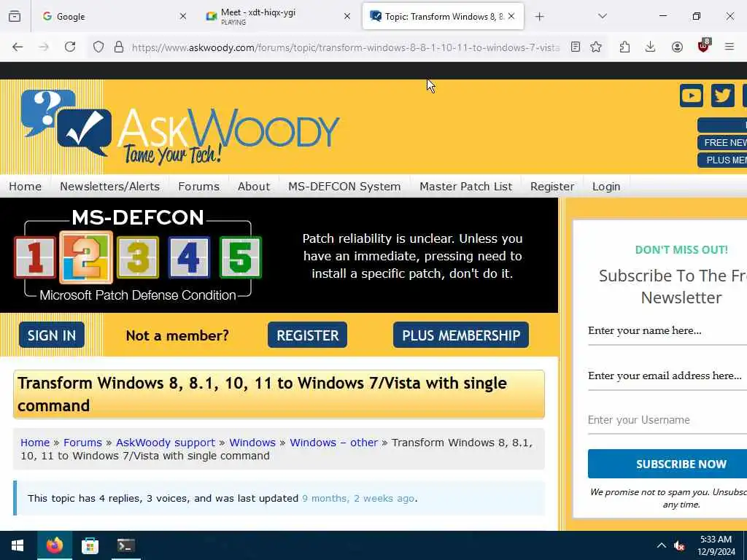Screen dimensions: 747x560
Task: Open the Login menu item
Action: [606, 186]
